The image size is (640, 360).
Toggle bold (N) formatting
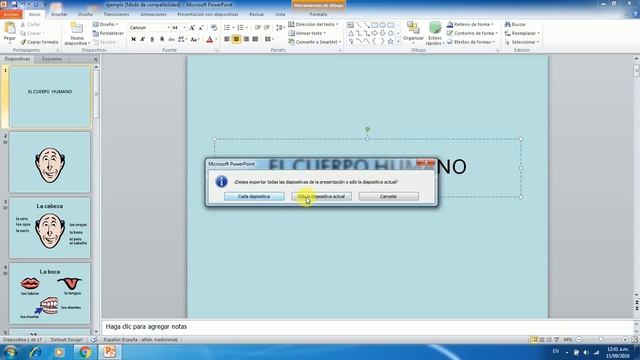[x=133, y=40]
